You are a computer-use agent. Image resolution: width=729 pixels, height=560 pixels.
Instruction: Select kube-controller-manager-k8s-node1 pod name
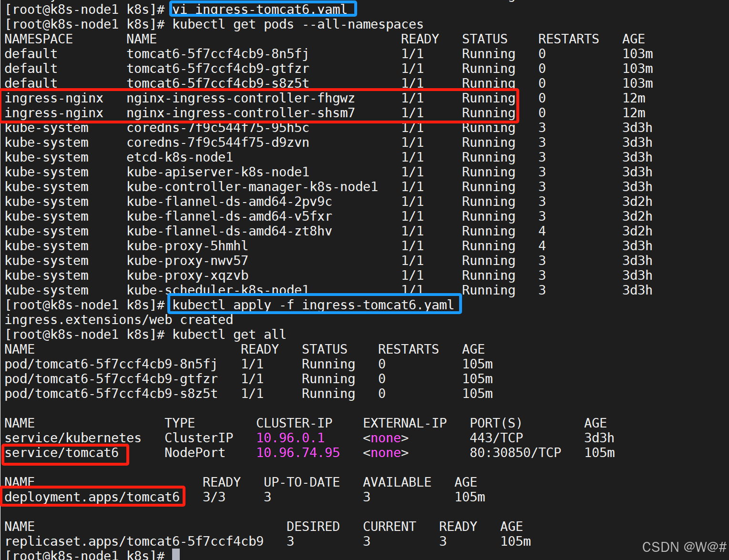(x=252, y=187)
